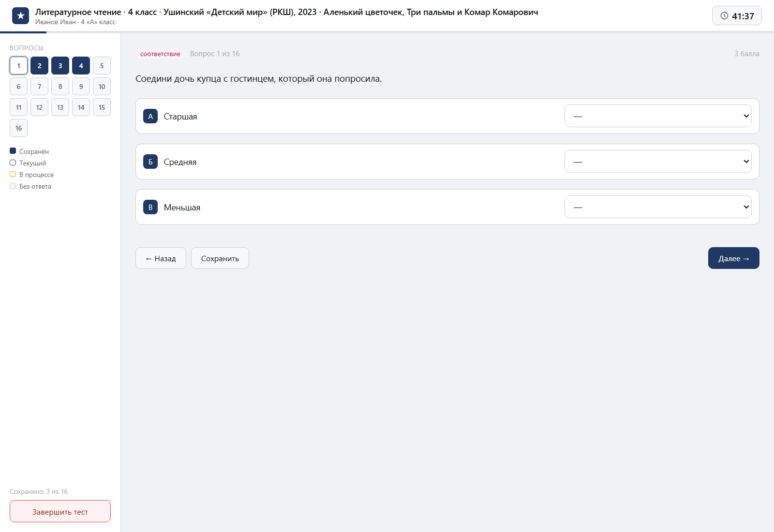Open the dropdown for Меньшая daughter
Screen dimensions: 774x532
click(658, 207)
